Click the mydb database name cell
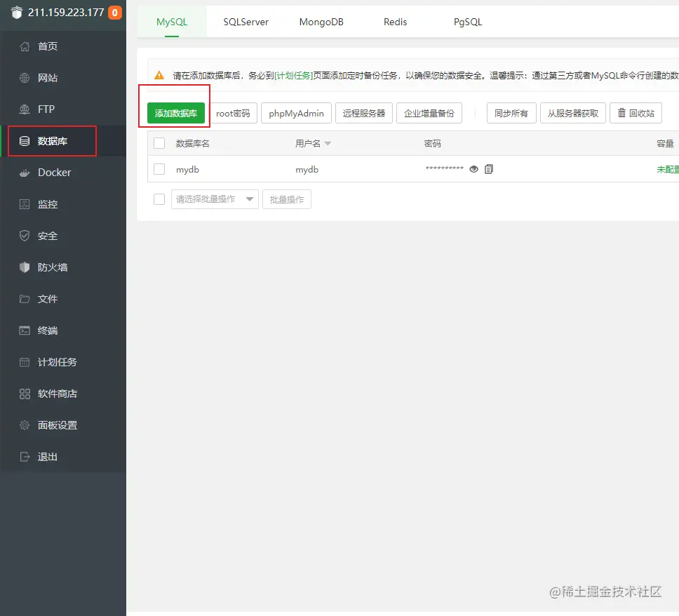 [x=187, y=169]
